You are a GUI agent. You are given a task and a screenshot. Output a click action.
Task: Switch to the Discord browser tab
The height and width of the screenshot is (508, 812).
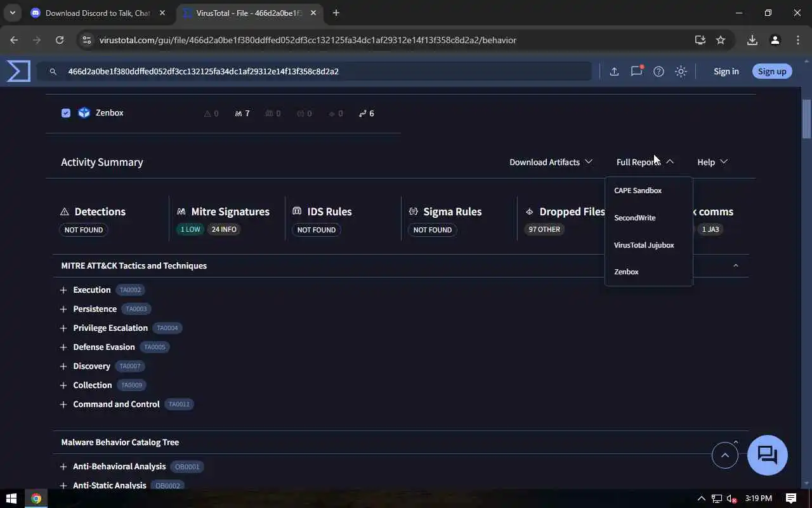pos(97,13)
